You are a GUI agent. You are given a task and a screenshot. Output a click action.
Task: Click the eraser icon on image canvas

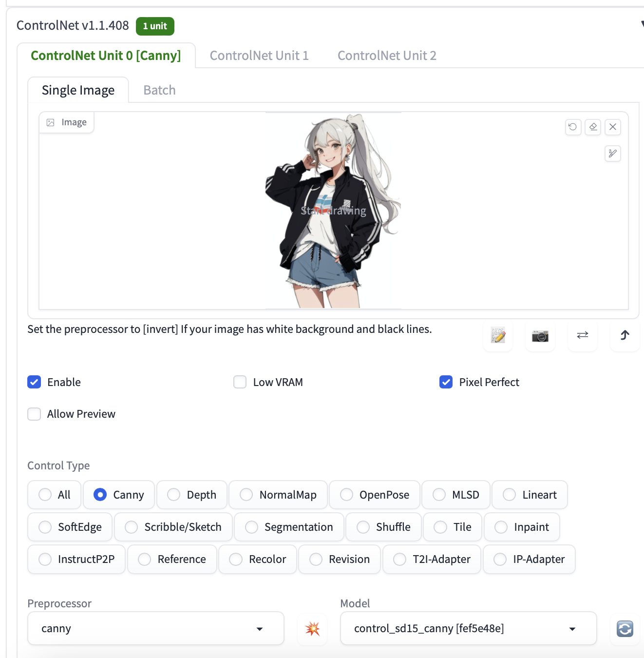click(593, 127)
